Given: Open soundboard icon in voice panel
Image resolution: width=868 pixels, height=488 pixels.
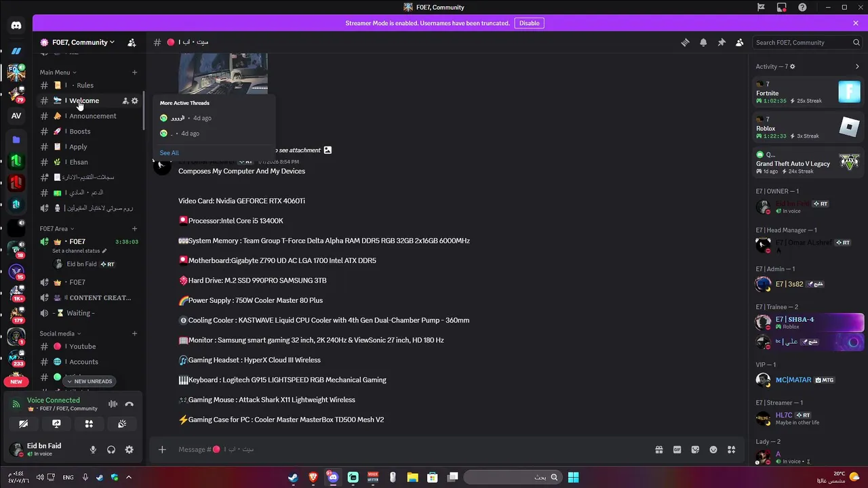Looking at the screenshot, I should (x=122, y=424).
